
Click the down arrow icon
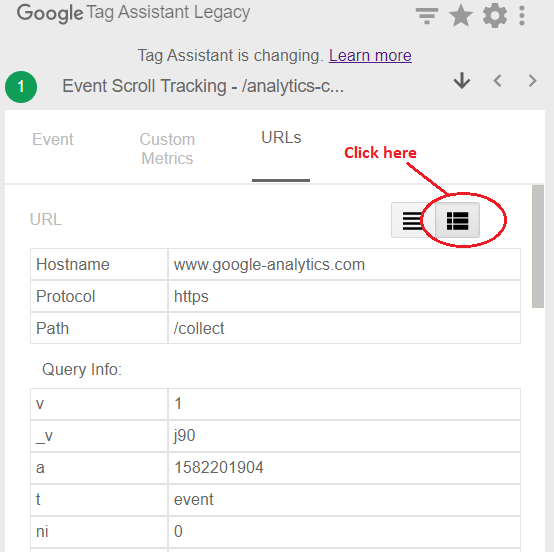coord(462,81)
